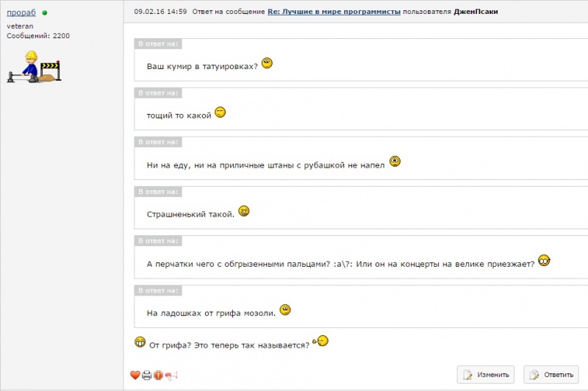Open the прораб user profile link

(x=22, y=13)
